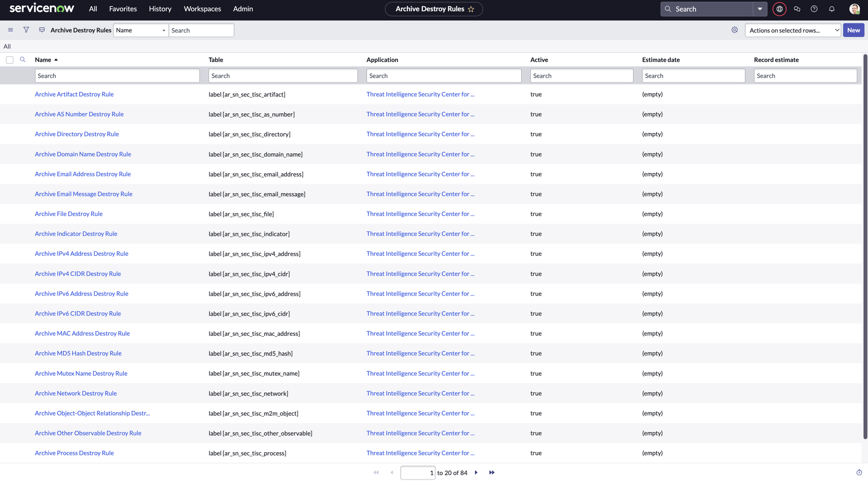Open the Name search-field dropdown
This screenshot has height=481, width=868.
point(141,30)
